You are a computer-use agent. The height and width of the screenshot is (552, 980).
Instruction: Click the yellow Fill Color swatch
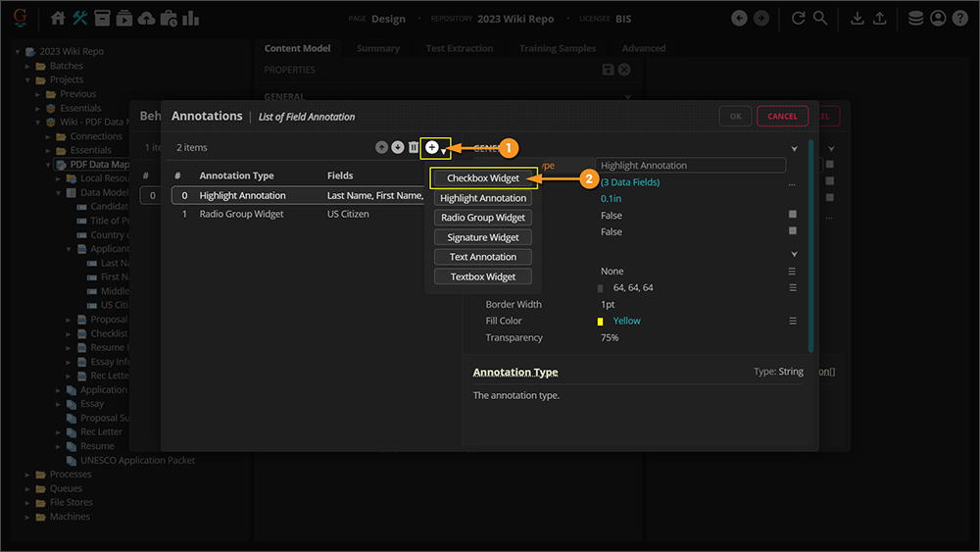tap(600, 322)
